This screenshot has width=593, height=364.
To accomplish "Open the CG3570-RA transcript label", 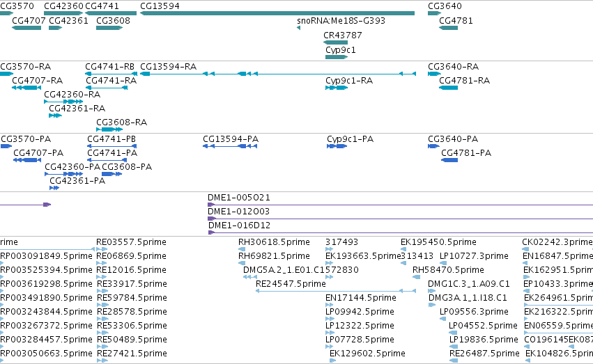I will pyautogui.click(x=25, y=67).
